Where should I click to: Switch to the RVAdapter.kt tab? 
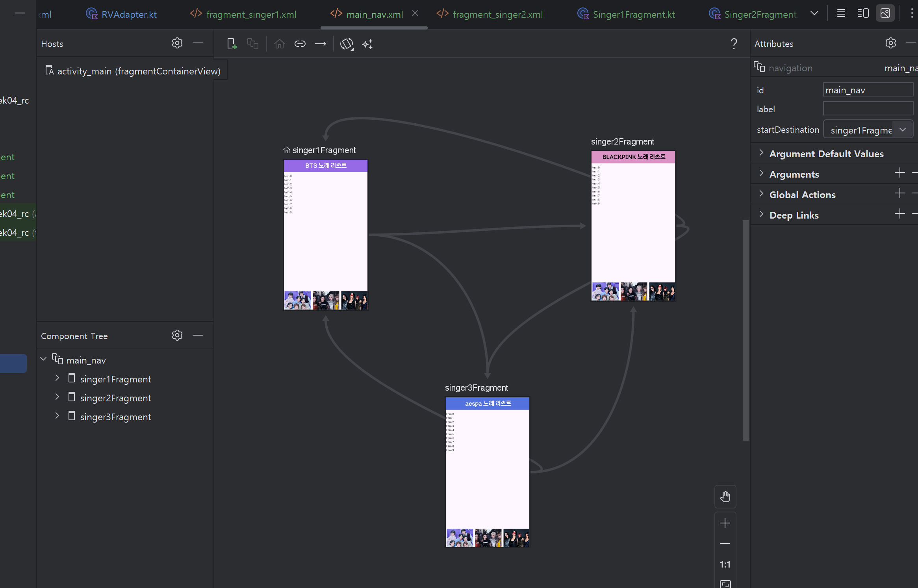pyautogui.click(x=128, y=15)
